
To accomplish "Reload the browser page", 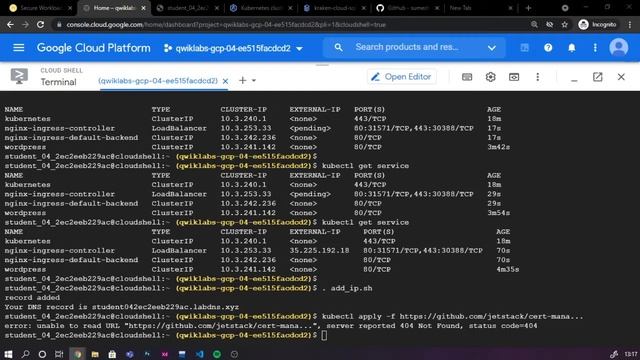I will (x=40, y=24).
